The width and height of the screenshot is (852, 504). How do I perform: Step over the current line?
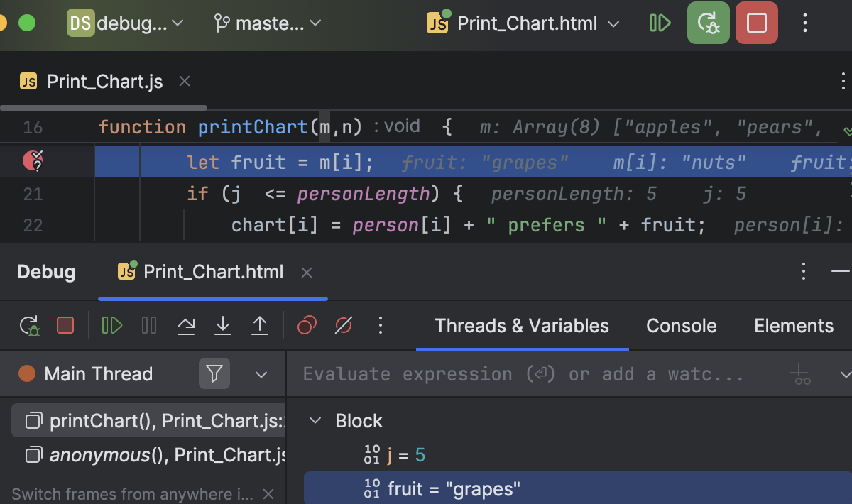tap(186, 325)
